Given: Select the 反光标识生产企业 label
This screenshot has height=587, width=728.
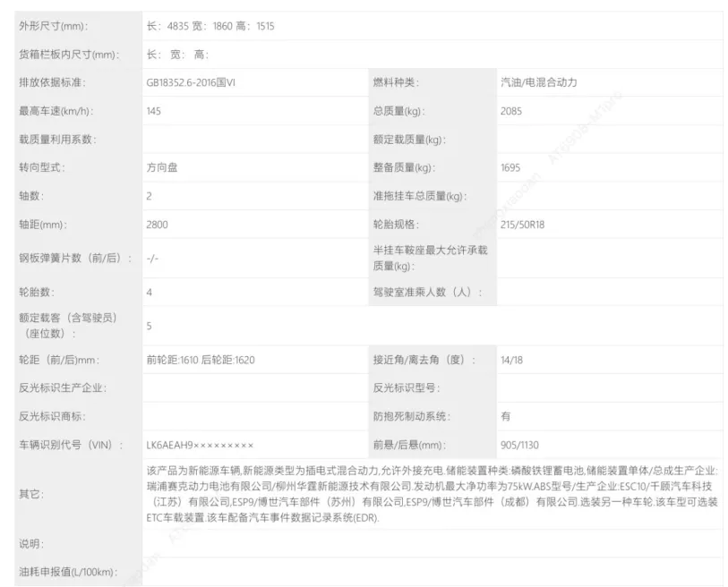Looking at the screenshot, I should tap(63, 388).
